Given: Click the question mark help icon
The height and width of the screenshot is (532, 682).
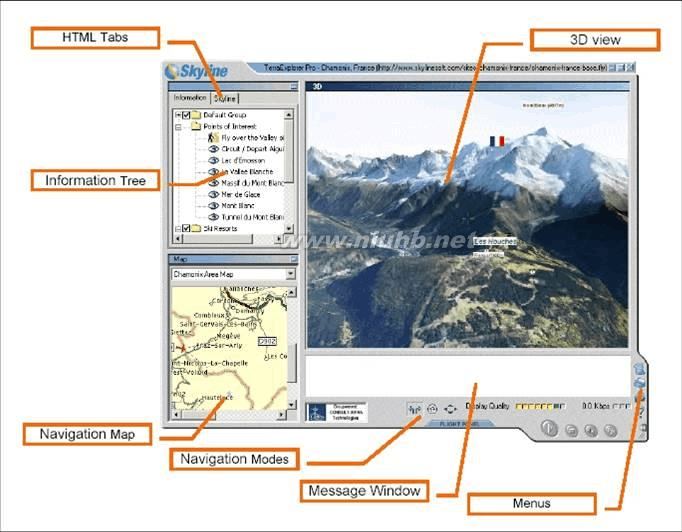Looking at the screenshot, I should pyautogui.click(x=640, y=412).
